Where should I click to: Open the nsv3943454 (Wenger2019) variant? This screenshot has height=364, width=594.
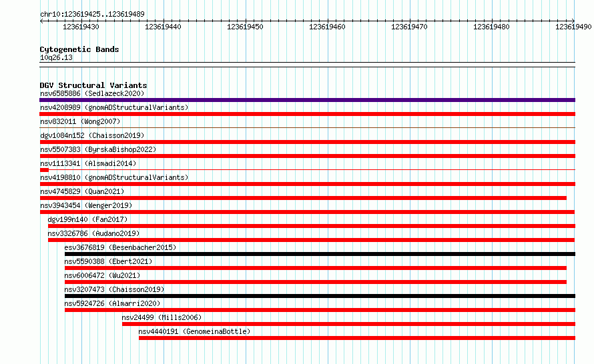pos(86,205)
